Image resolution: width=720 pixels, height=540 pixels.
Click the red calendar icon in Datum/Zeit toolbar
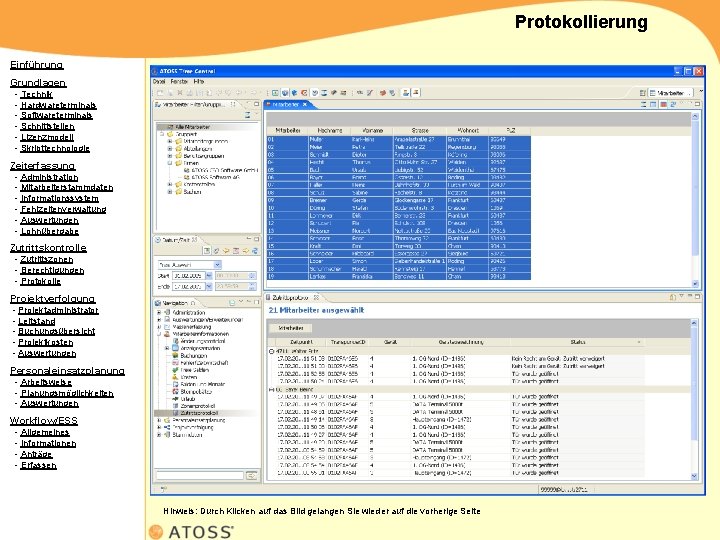click(x=236, y=251)
